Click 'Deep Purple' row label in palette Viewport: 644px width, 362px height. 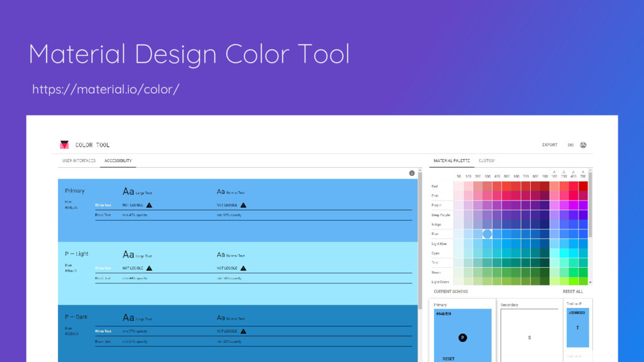tap(441, 215)
